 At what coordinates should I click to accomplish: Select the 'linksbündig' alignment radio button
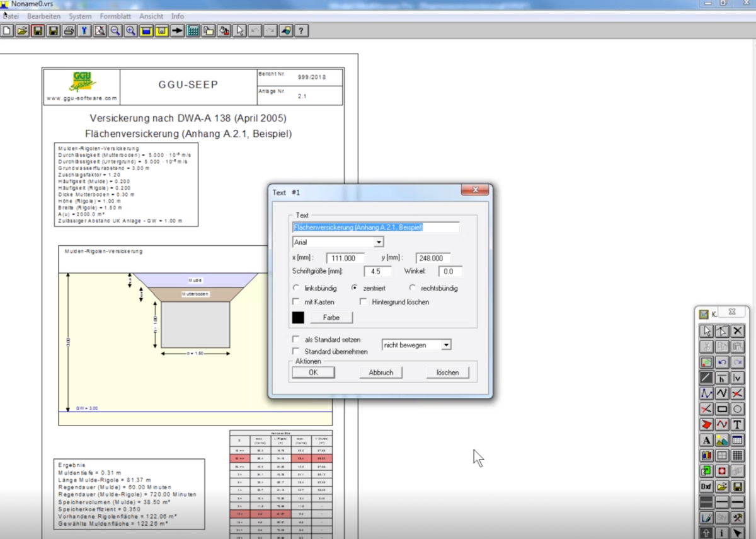pyautogui.click(x=296, y=288)
